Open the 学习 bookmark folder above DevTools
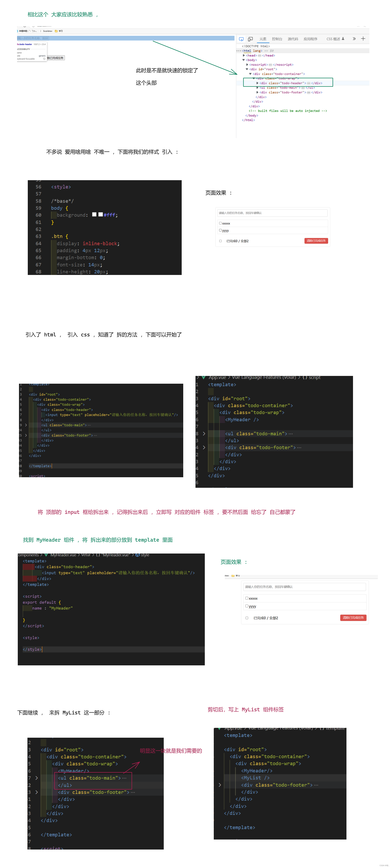This screenshot has height=868, width=392. [59, 31]
